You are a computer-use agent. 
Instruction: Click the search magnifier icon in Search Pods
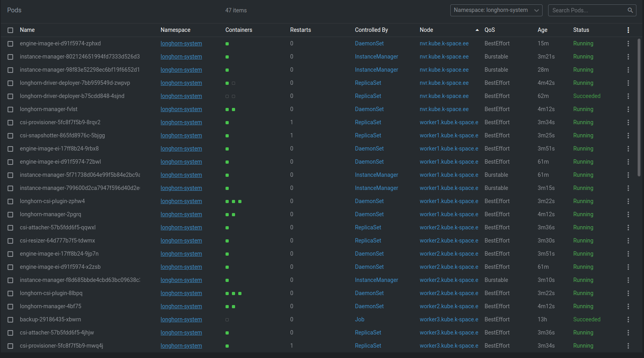click(630, 10)
